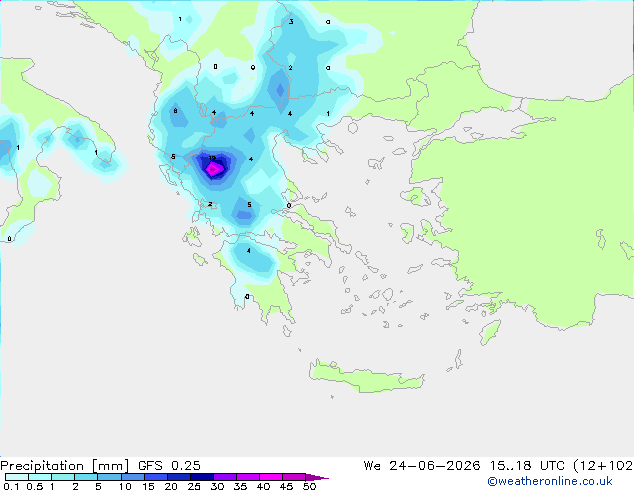Screen dimensions: 634x490
Task: Click the 25–30 mm dark navy swatch
Action: click(201, 477)
